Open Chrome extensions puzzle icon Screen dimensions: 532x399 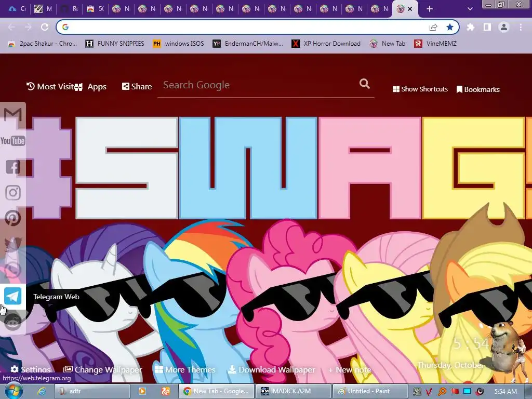[471, 27]
